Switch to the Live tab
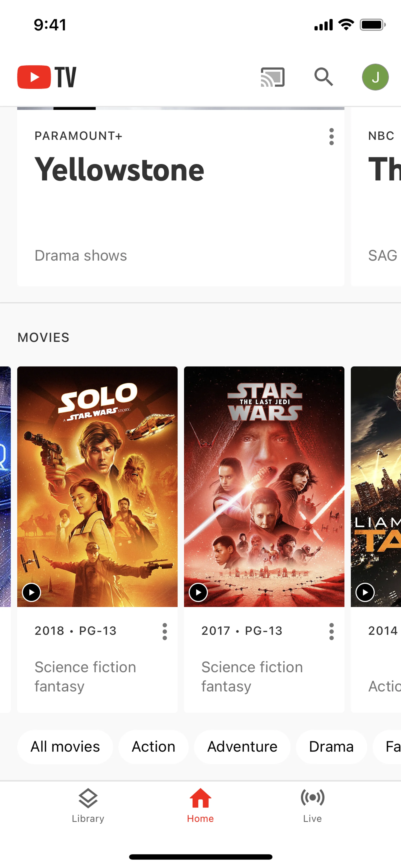The image size is (401, 868). 312,805
